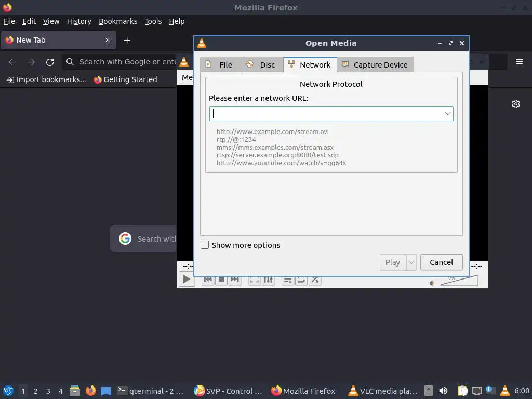The image size is (532, 399).
Task: Click VLC previous track button
Action: pyautogui.click(x=208, y=280)
